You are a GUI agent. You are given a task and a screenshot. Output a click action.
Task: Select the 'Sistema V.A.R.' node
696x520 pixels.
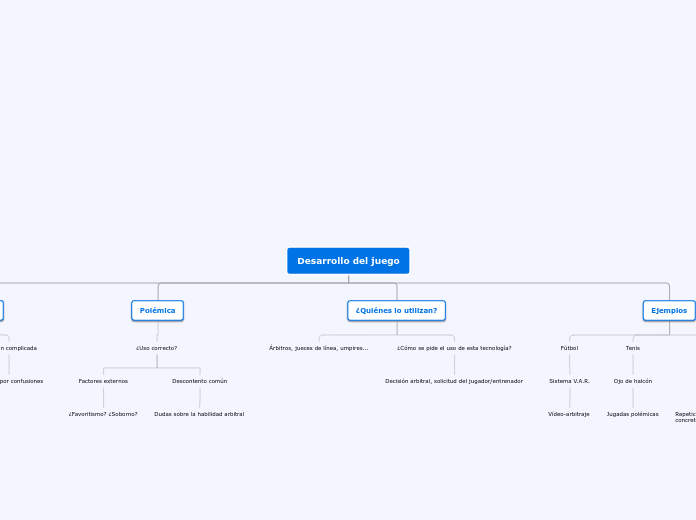[569, 381]
